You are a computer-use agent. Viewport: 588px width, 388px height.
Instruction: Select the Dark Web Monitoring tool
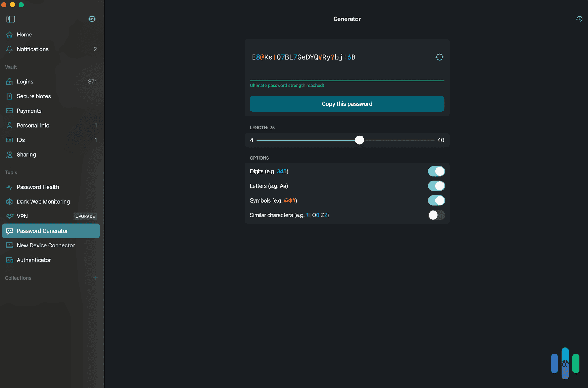43,202
